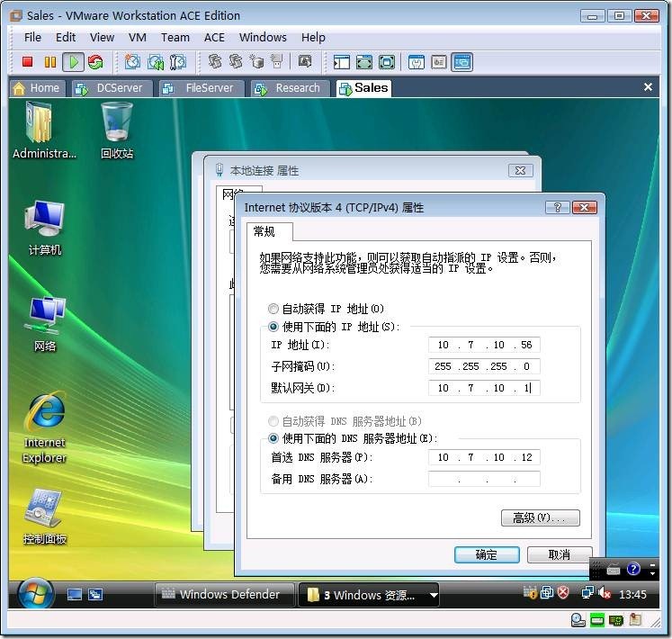672x639 pixels.
Task: Click the muted volume tray icon
Action: 605,593
